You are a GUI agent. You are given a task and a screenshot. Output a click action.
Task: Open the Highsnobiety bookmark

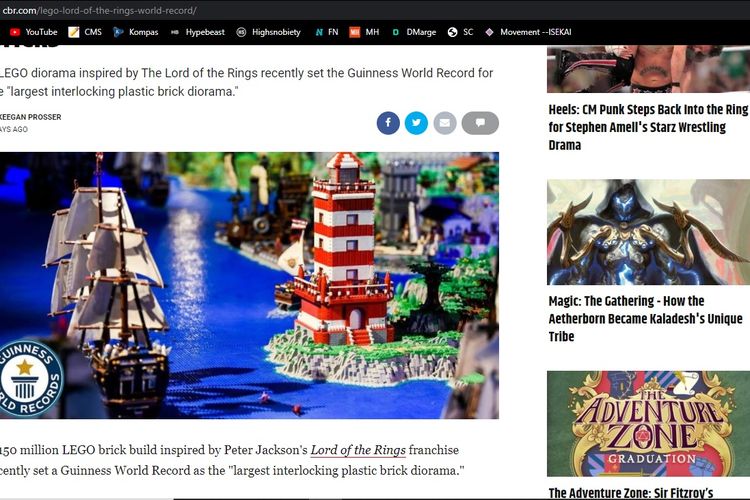268,32
